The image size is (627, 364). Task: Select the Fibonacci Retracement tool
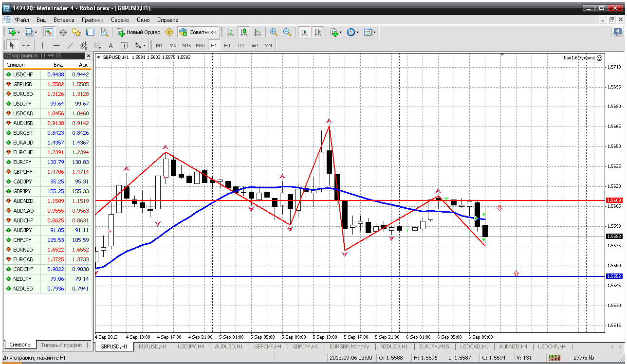pos(97,45)
